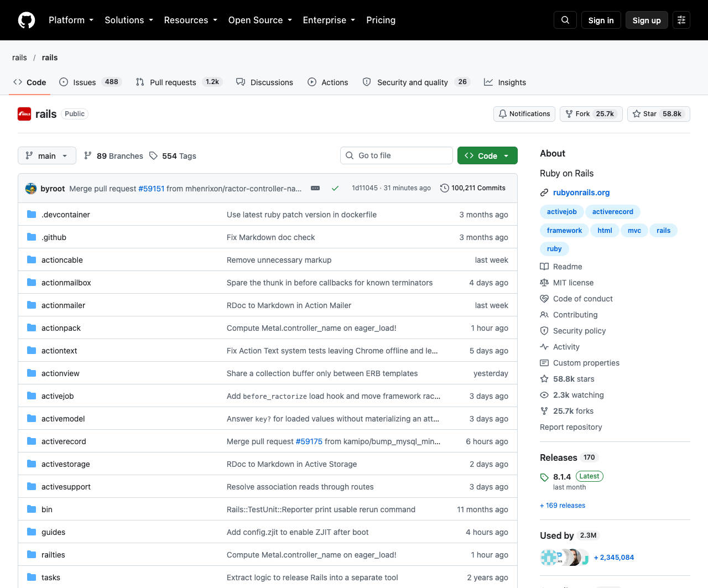This screenshot has width=708, height=588.
Task: Open the 100,211 Commits history
Action: 473,188
